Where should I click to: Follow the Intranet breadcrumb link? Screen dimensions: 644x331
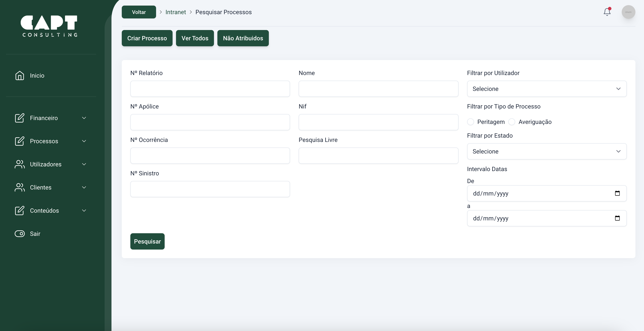click(x=176, y=12)
